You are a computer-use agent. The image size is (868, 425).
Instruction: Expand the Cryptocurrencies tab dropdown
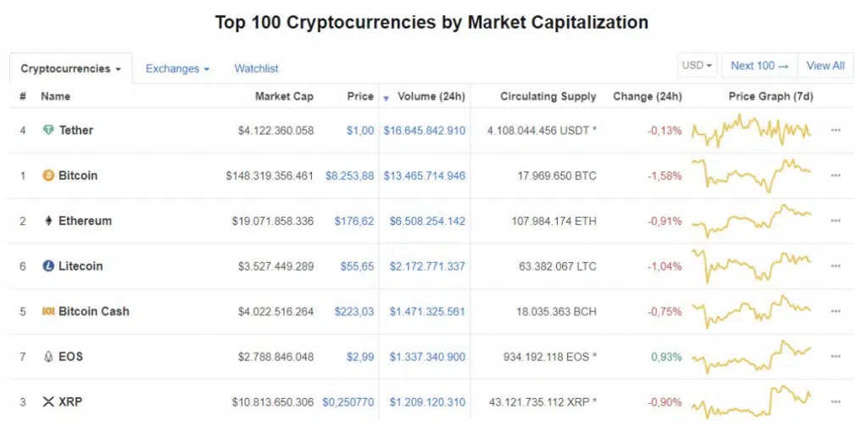point(71,69)
